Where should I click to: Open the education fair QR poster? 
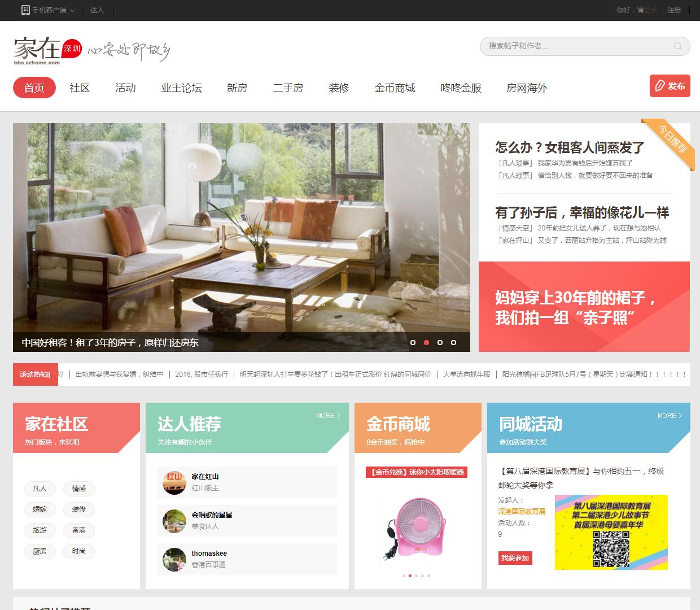click(x=611, y=532)
